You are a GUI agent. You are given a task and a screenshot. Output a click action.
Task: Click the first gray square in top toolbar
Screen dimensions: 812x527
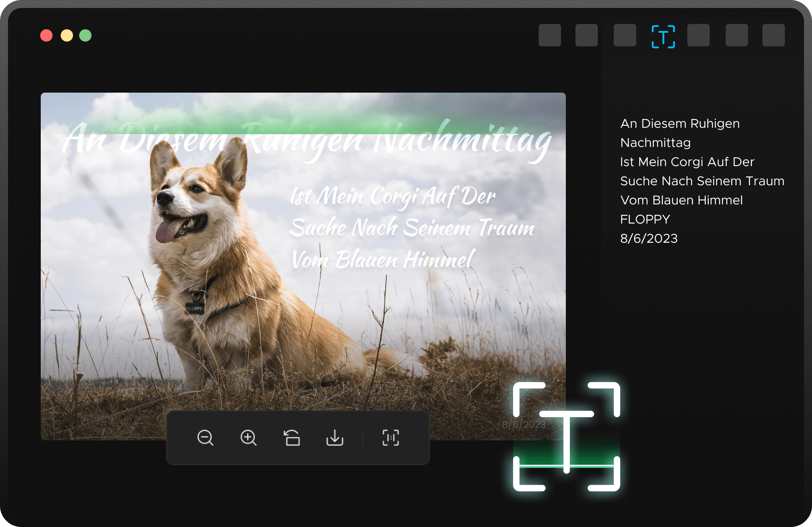pos(549,35)
